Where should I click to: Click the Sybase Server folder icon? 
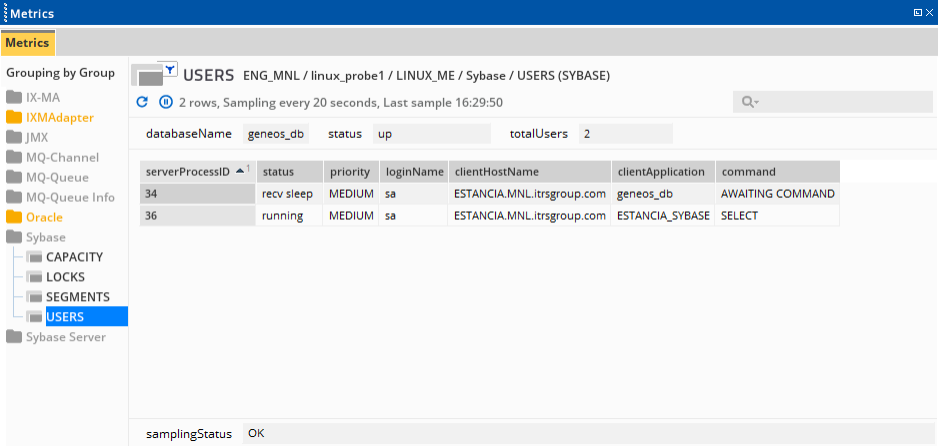[14, 337]
